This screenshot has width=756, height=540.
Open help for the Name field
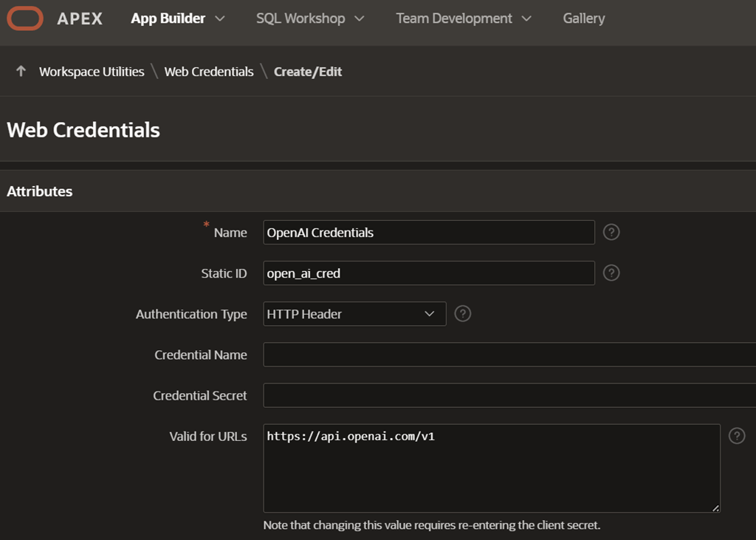[611, 232]
